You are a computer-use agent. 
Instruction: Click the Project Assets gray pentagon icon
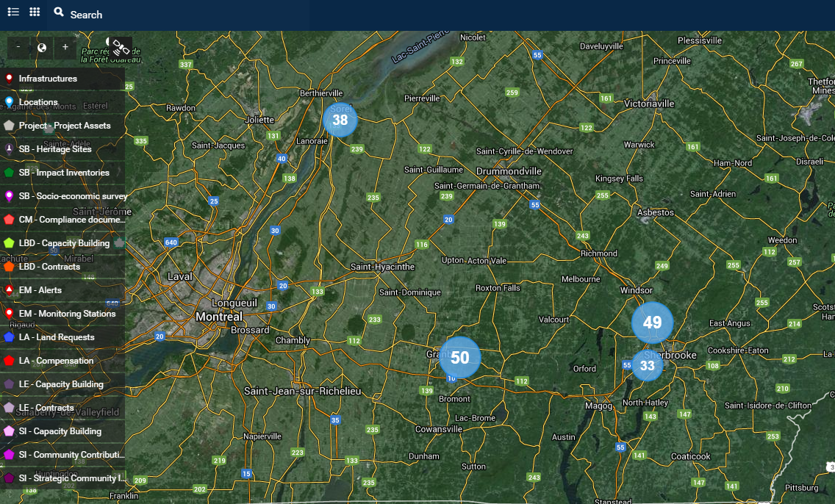(x=9, y=126)
